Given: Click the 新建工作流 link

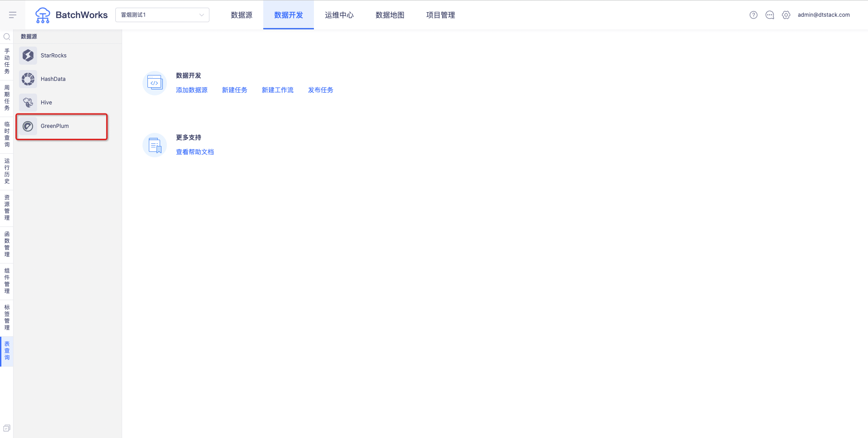Looking at the screenshot, I should tap(278, 90).
